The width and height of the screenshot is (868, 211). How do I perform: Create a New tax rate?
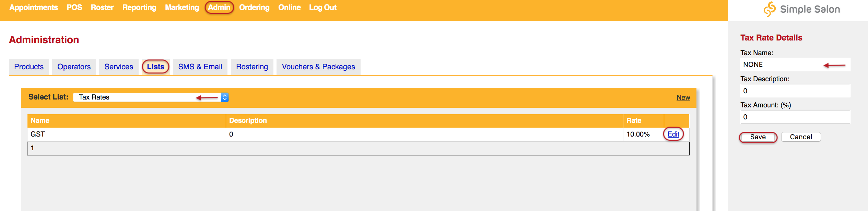pyautogui.click(x=683, y=97)
